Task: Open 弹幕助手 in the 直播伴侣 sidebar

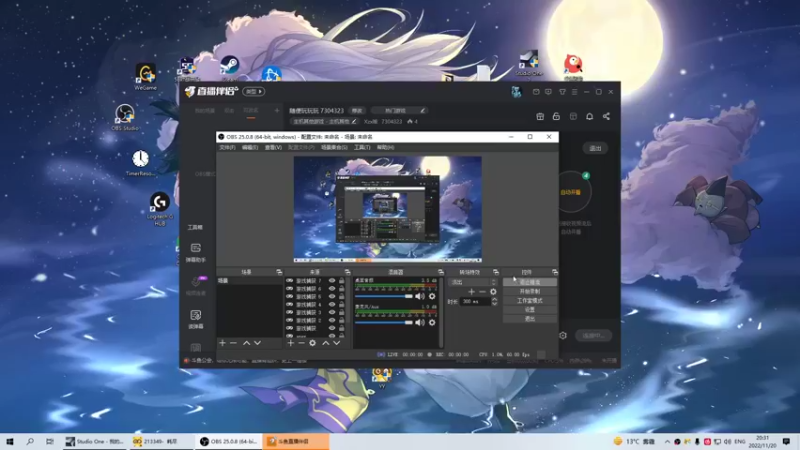Action: click(195, 253)
